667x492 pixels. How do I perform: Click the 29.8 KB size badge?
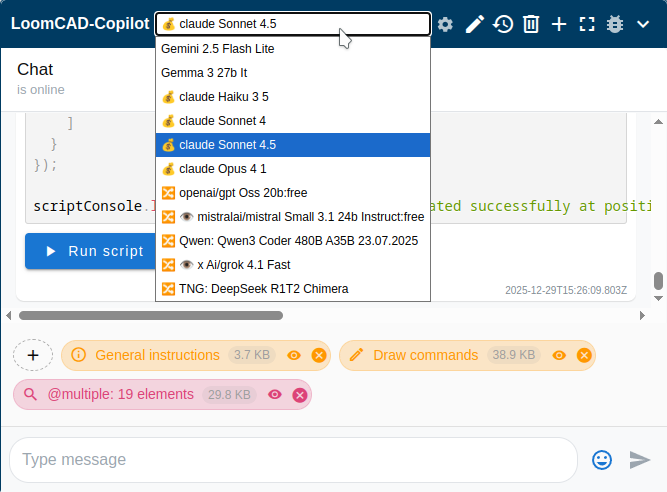tap(229, 395)
